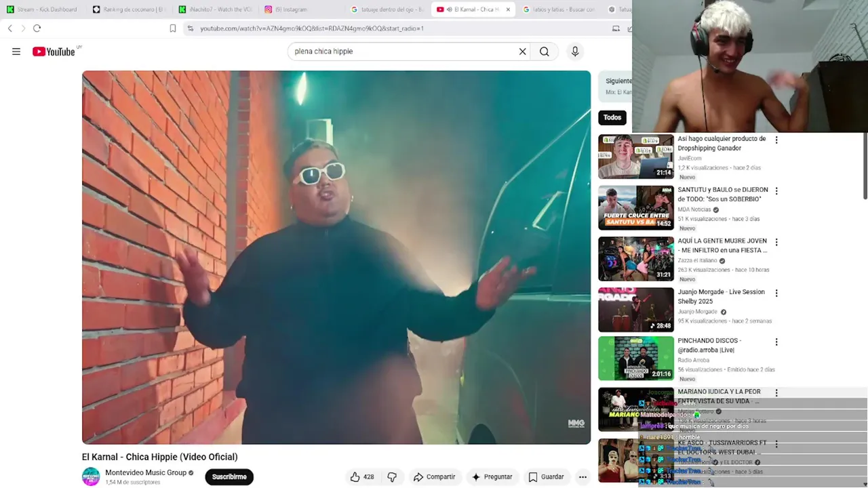
Task: Reload the page with the refresh icon
Action: (x=37, y=28)
